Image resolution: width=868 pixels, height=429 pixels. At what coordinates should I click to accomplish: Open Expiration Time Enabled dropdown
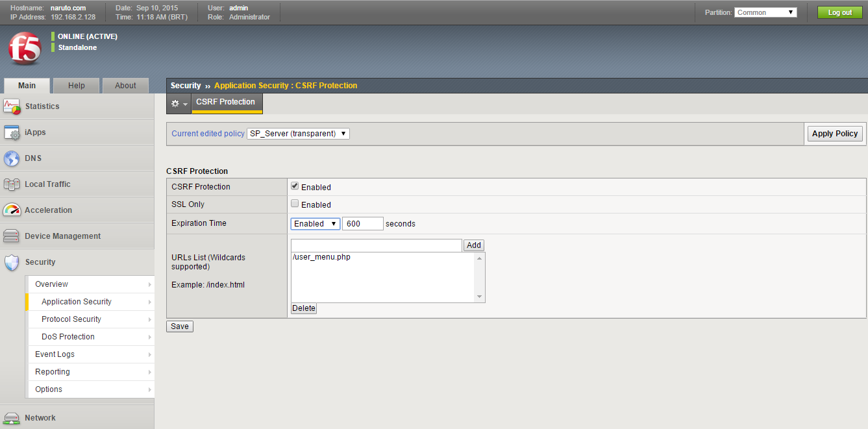pyautogui.click(x=315, y=224)
